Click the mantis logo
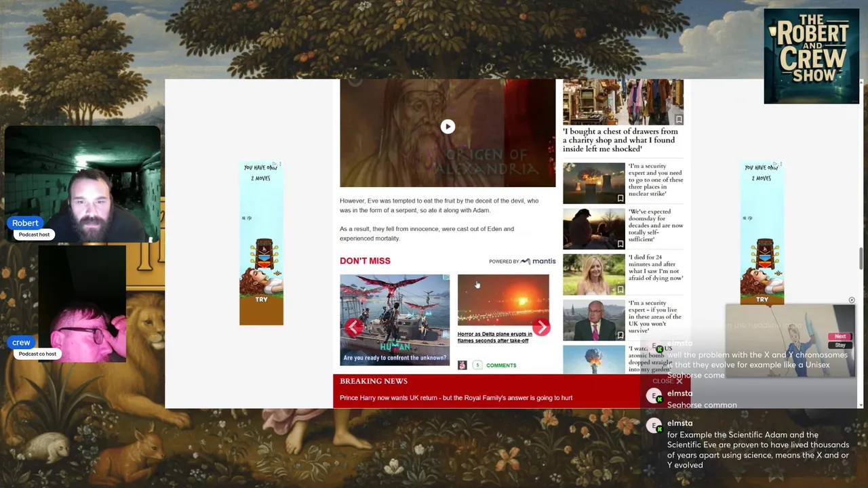Viewport: 868px width, 488px height. pos(538,261)
